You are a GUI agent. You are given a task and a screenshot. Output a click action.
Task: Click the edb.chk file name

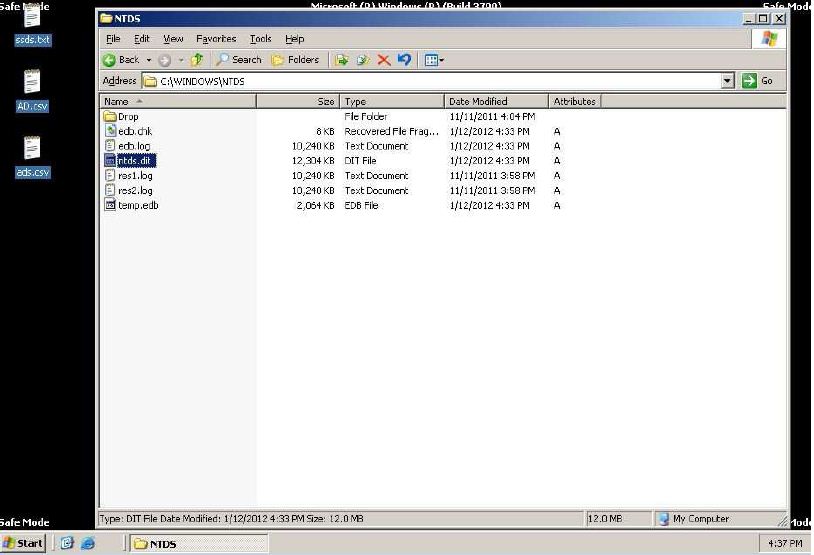pos(135,131)
